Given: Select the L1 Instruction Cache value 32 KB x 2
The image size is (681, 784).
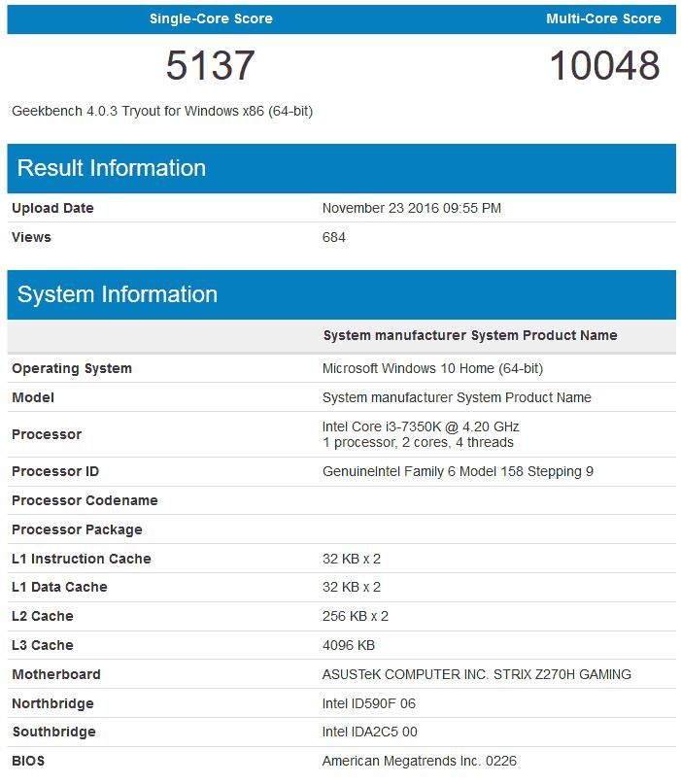Looking at the screenshot, I should coord(352,559).
